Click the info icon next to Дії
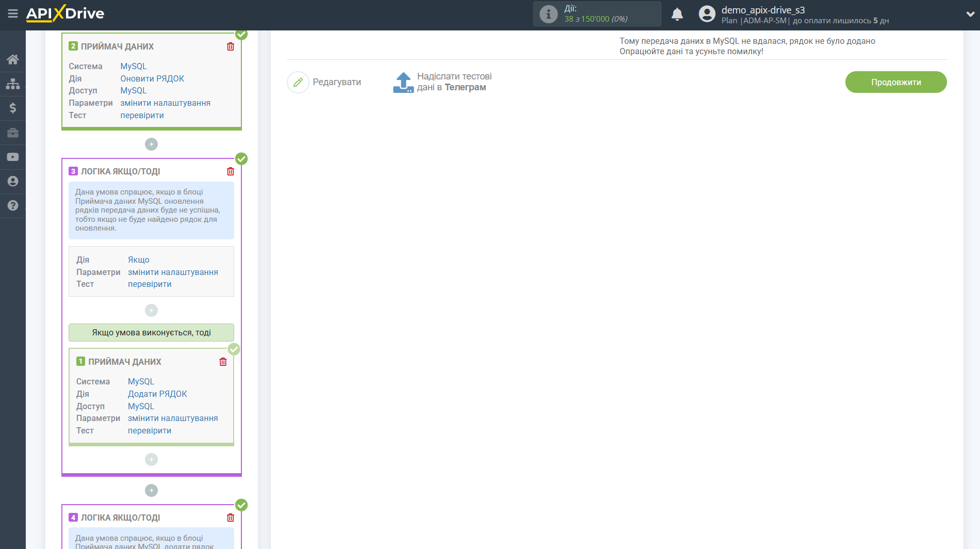This screenshot has width=980, height=549. coord(549,14)
